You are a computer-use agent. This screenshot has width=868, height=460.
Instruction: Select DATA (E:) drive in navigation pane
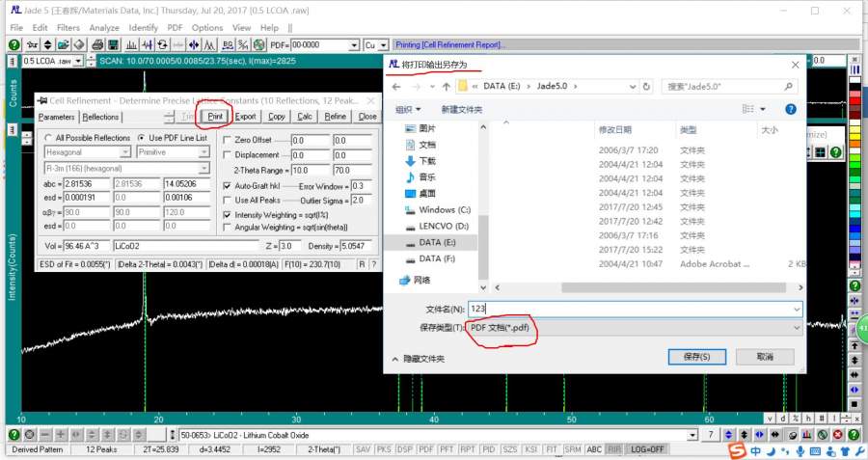[437, 242]
